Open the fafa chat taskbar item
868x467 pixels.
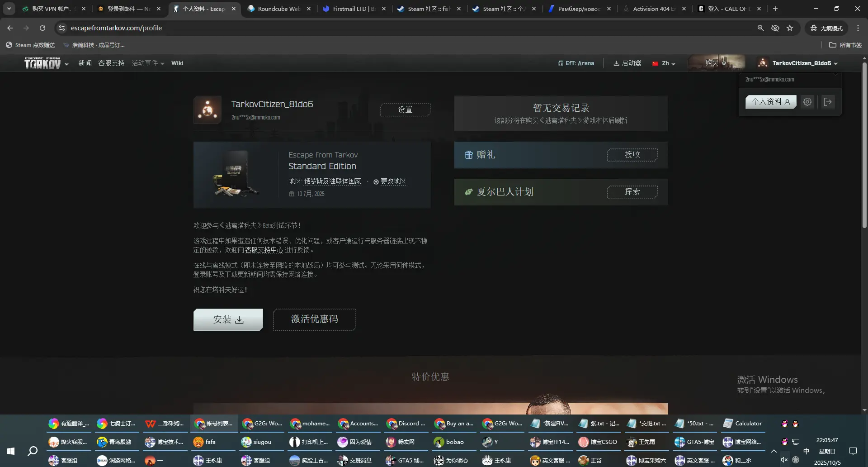point(214,442)
